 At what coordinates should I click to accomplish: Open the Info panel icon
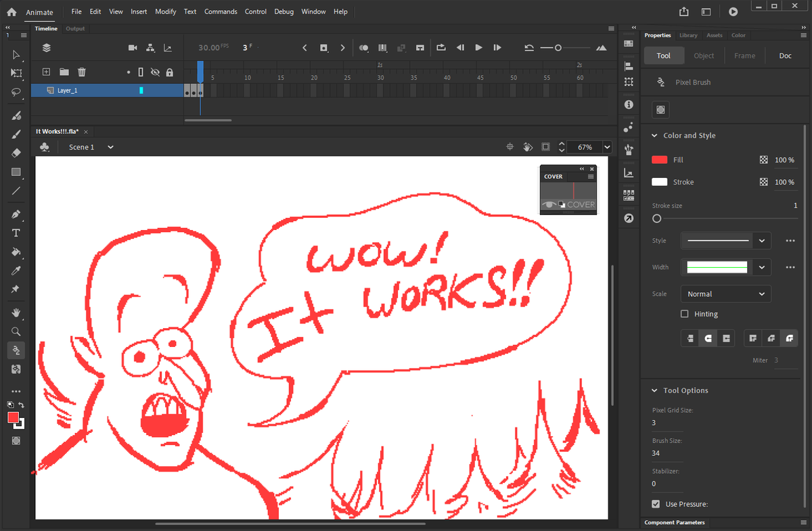[x=629, y=104]
